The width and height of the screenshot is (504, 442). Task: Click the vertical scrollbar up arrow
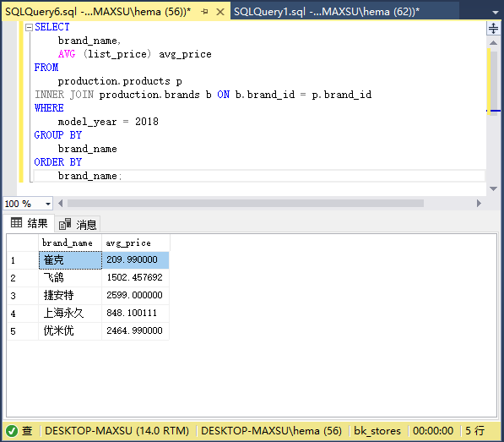[493, 42]
